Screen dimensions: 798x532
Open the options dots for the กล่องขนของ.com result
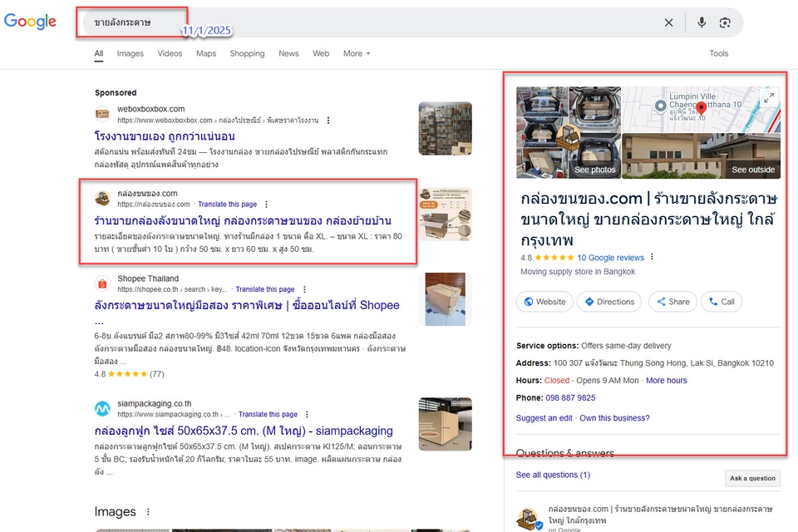pos(266,204)
